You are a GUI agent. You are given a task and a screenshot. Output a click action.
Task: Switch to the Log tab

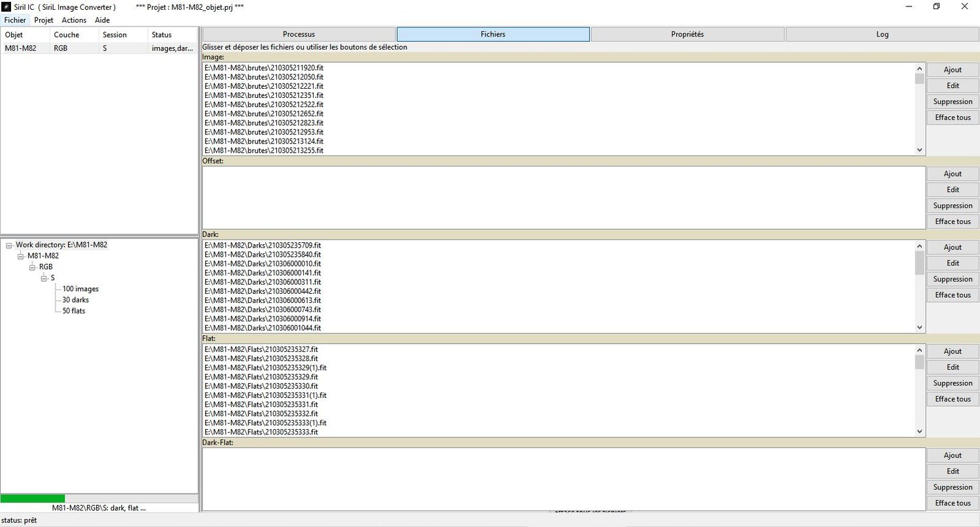pyautogui.click(x=882, y=35)
